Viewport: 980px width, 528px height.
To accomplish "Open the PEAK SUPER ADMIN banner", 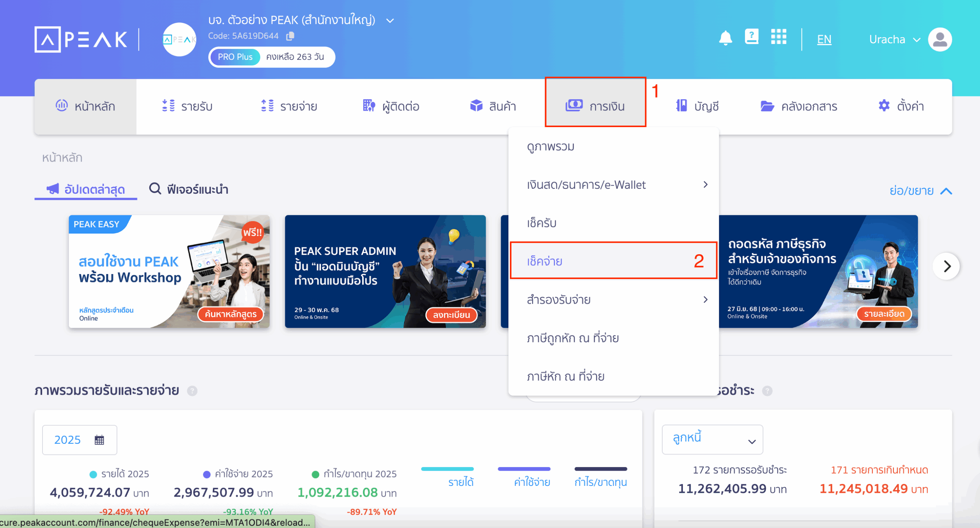I will (x=385, y=271).
